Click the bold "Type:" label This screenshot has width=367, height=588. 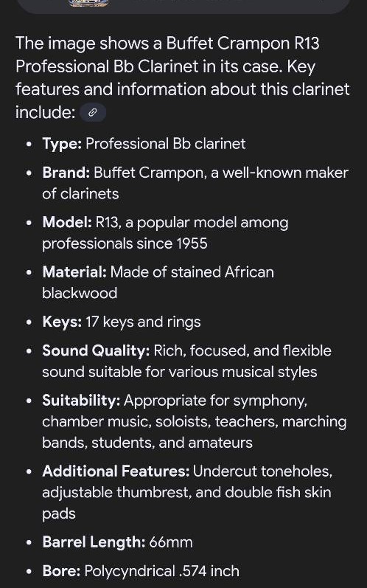pos(62,144)
